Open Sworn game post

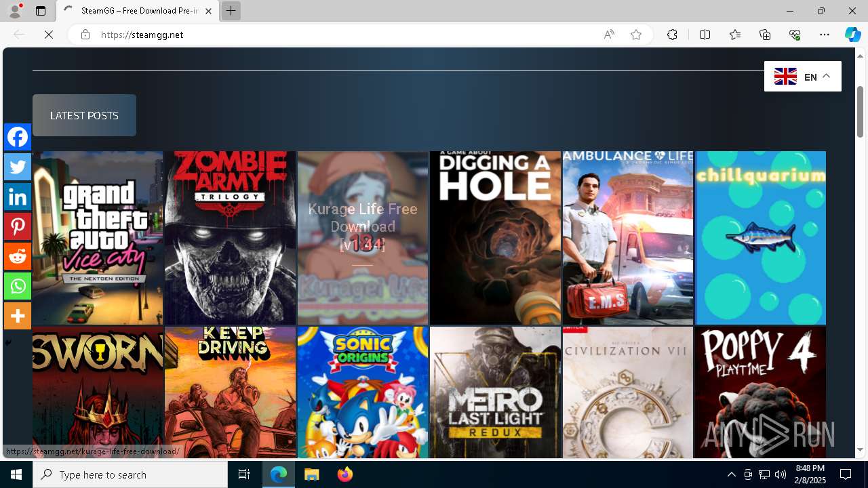coord(98,392)
